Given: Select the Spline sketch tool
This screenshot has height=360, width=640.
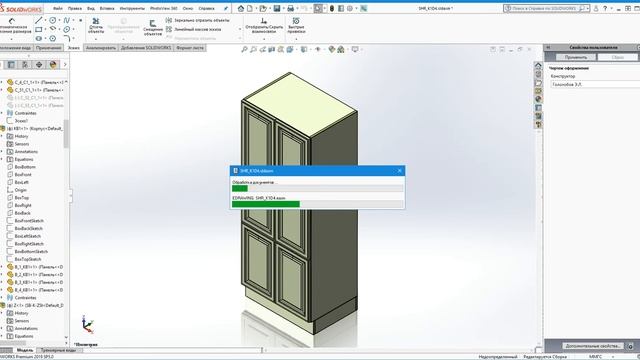Looking at the screenshot, I should tap(67, 20).
